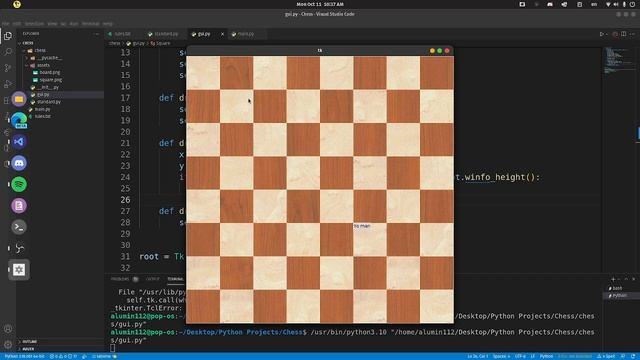Click the Square symbol breadcrumb
This screenshot has width=640, height=360.
pyautogui.click(x=160, y=43)
